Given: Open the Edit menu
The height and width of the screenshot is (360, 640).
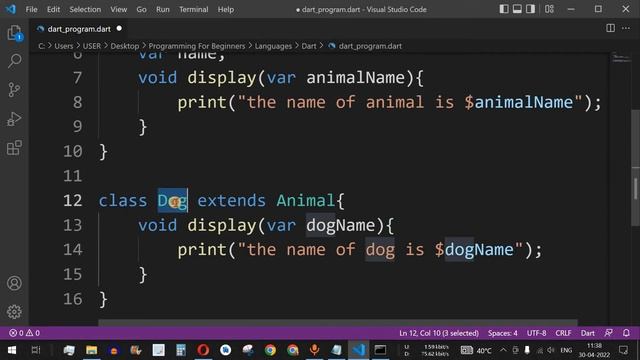Looking at the screenshot, I should pos(53,9).
